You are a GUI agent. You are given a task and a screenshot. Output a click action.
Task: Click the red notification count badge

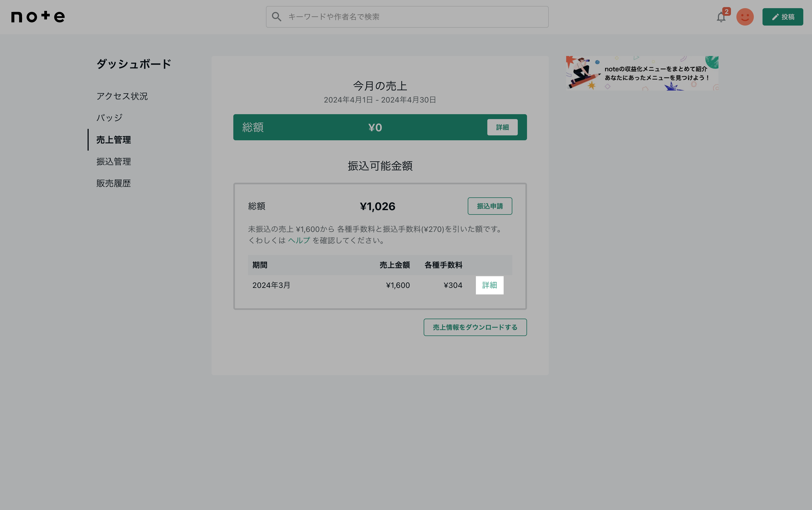pos(726,11)
